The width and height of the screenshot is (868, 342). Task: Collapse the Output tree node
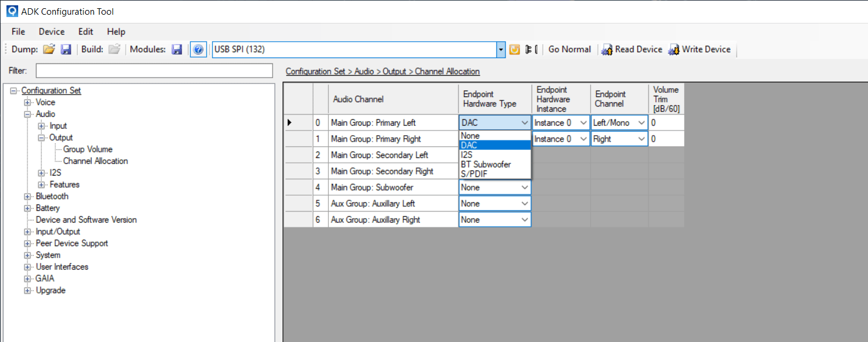click(x=41, y=138)
